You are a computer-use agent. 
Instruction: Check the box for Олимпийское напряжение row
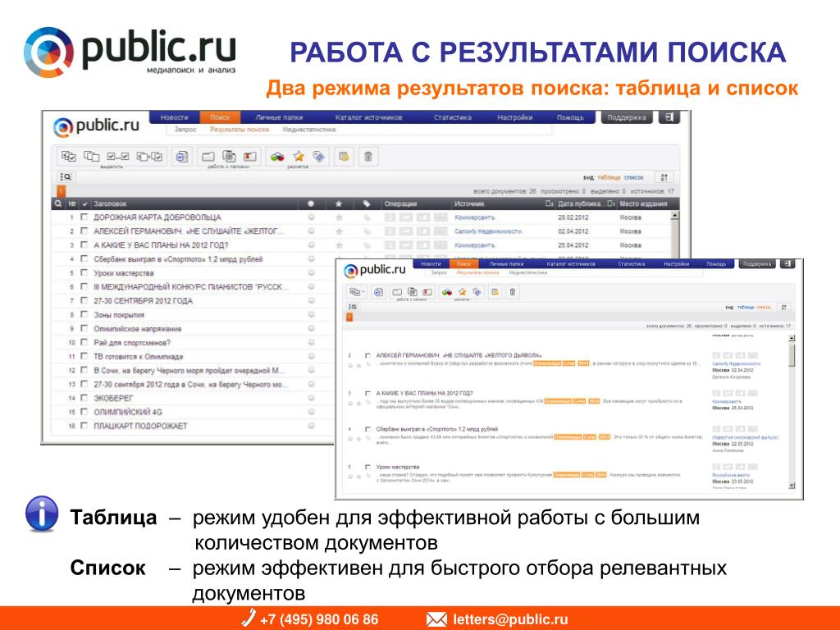pyautogui.click(x=84, y=328)
